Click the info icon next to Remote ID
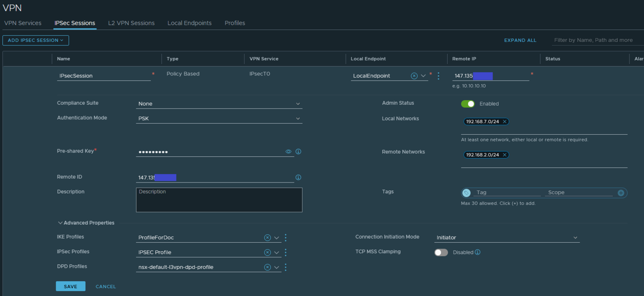This screenshot has width=644, height=296. pyautogui.click(x=298, y=177)
